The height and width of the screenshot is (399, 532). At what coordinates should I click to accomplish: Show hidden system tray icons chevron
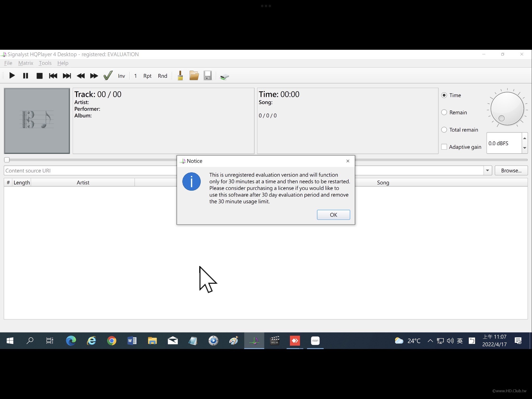point(430,341)
